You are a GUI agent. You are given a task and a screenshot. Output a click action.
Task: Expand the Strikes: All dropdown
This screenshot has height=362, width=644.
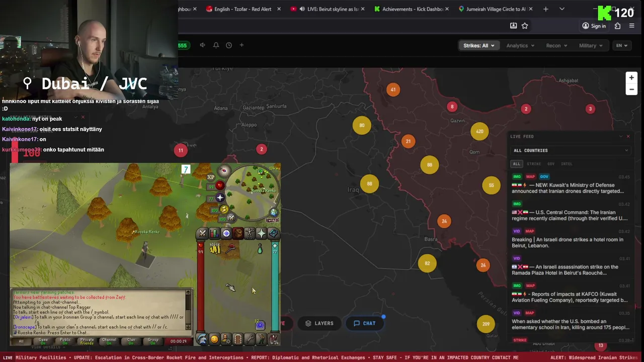(478, 45)
